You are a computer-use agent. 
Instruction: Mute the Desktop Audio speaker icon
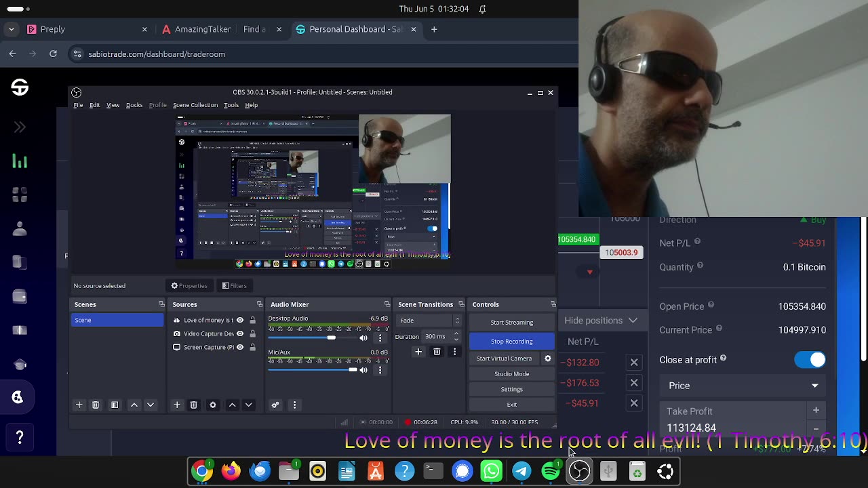363,338
